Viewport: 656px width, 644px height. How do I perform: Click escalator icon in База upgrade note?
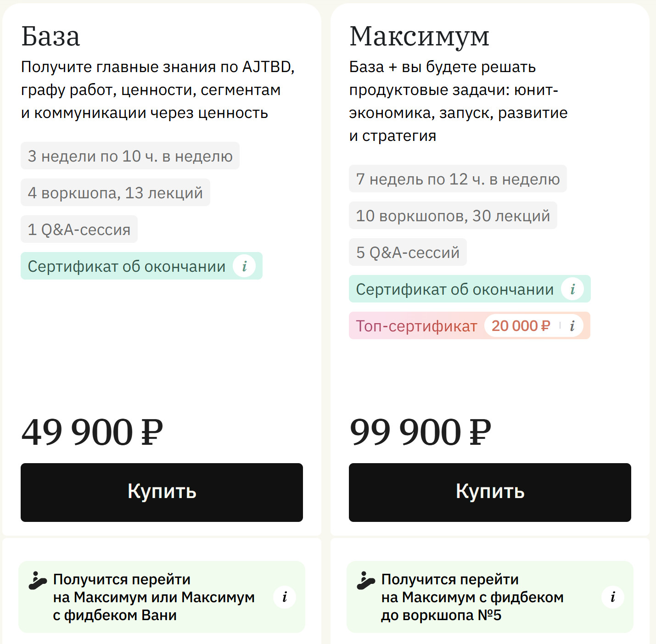pyautogui.click(x=38, y=580)
